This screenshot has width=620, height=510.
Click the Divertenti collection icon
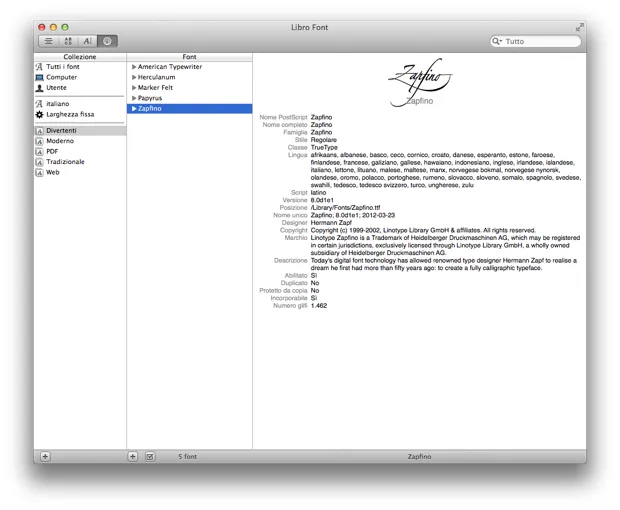coord(39,131)
